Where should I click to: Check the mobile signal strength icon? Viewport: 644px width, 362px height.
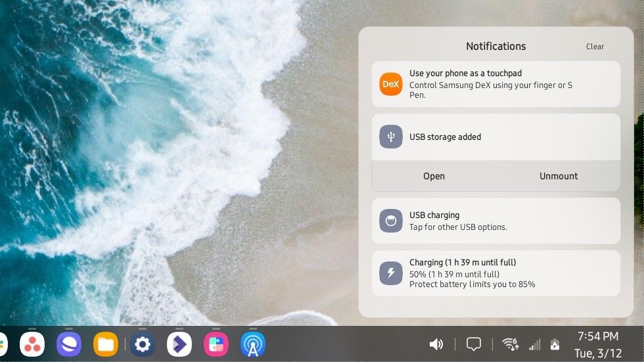point(534,344)
